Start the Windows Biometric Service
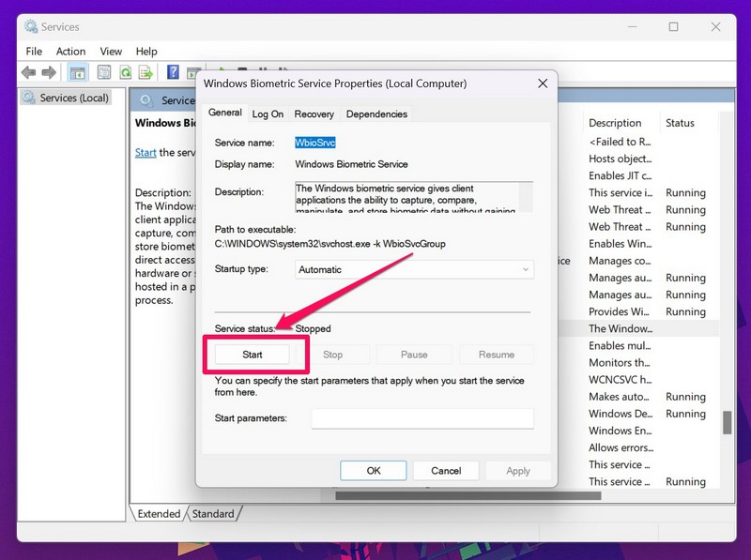Viewport: 751px width, 560px height. (x=252, y=355)
